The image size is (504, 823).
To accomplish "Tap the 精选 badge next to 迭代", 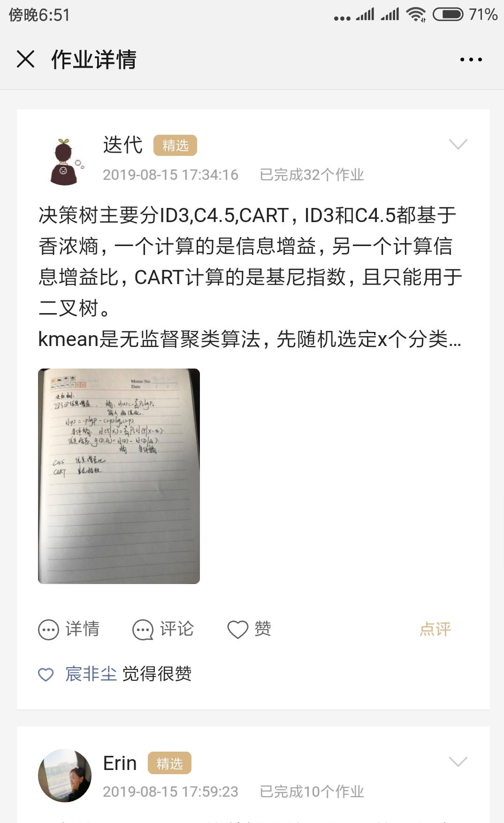I will [175, 146].
